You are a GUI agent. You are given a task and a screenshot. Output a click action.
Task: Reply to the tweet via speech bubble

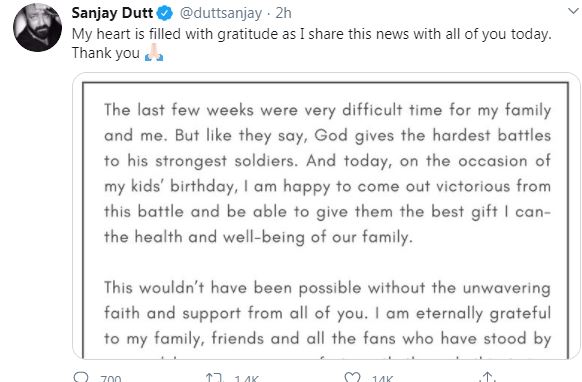point(81,377)
